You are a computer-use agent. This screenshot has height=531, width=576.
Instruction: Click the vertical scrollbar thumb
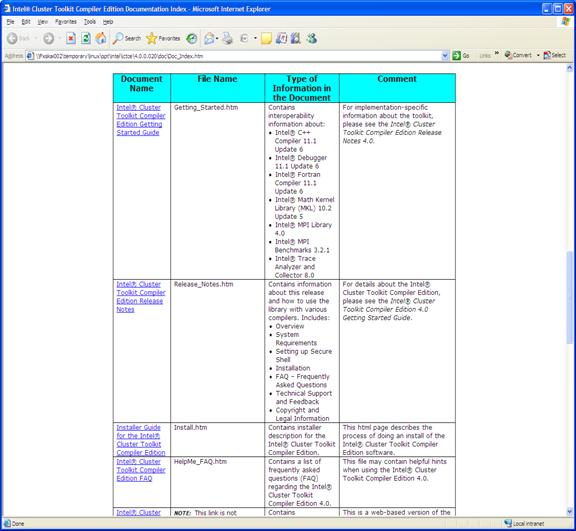click(569, 297)
